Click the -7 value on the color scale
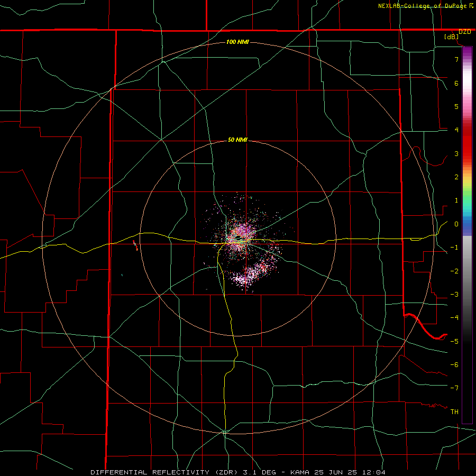Image resolution: width=476 pixels, height=476 pixels. [454, 388]
